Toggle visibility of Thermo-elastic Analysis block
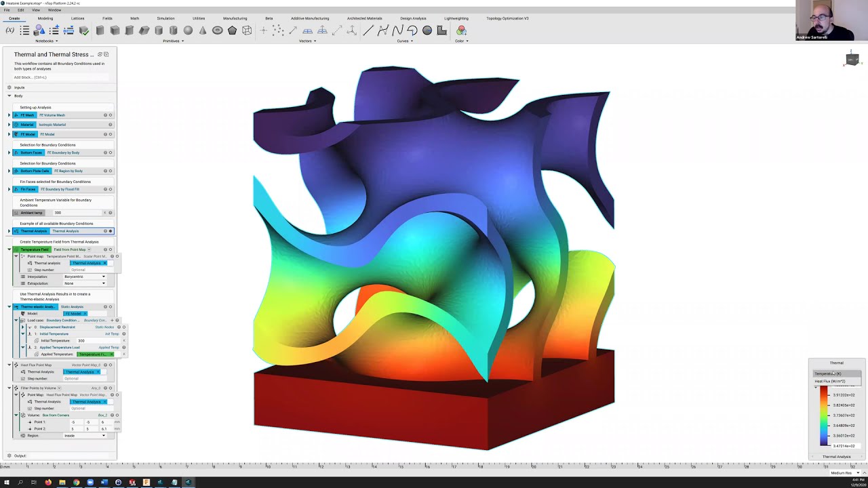The image size is (868, 488). point(111,307)
